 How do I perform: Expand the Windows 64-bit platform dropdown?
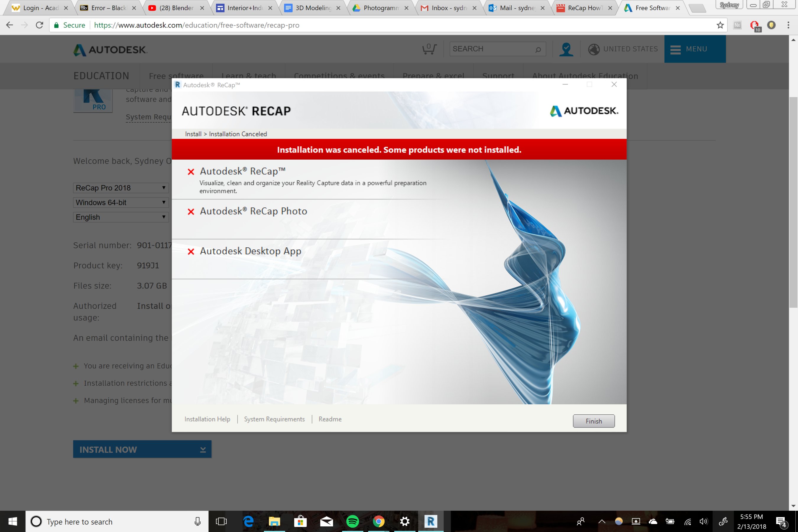tap(121, 202)
